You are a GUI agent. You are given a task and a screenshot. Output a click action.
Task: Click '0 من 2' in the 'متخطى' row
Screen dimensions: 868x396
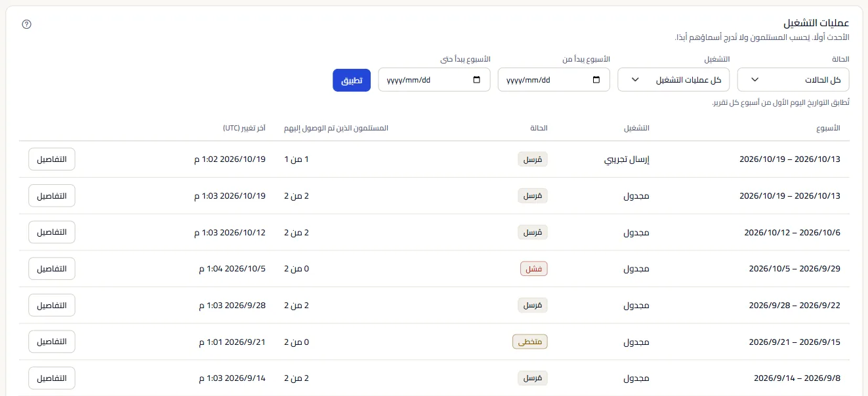(296, 342)
